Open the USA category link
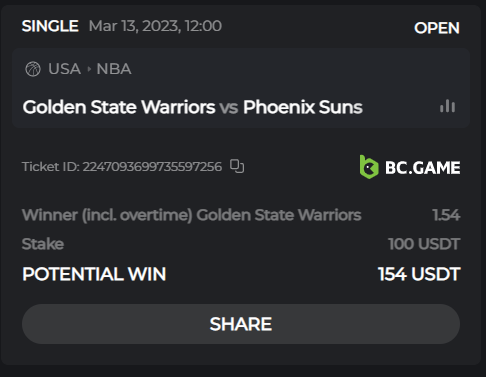The height and width of the screenshot is (377, 486). [64, 69]
